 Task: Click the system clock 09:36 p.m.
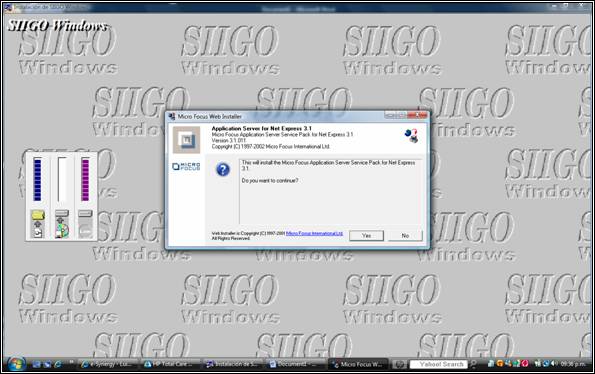click(x=573, y=364)
